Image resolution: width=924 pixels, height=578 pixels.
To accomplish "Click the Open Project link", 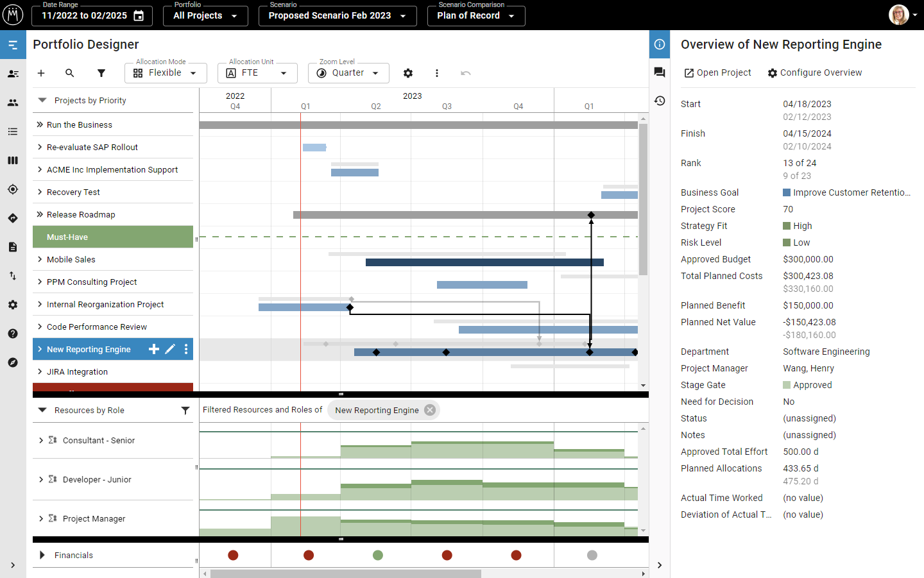I will tap(717, 72).
